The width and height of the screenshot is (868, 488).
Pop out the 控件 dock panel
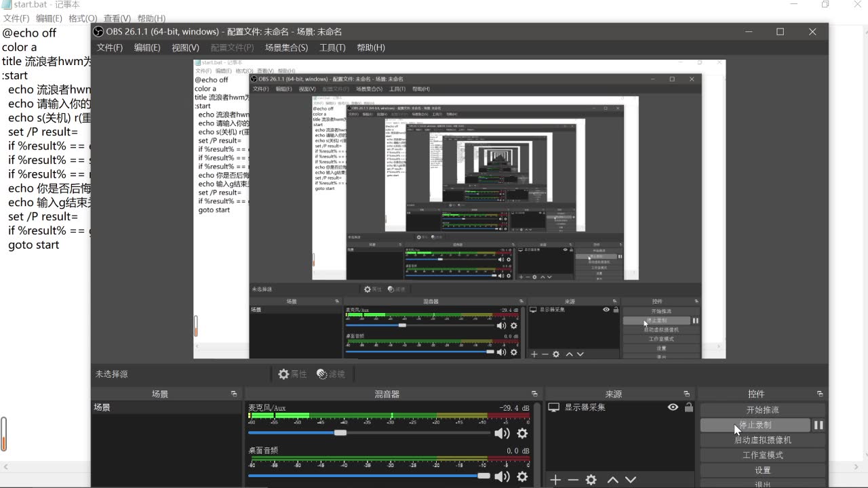point(820,394)
